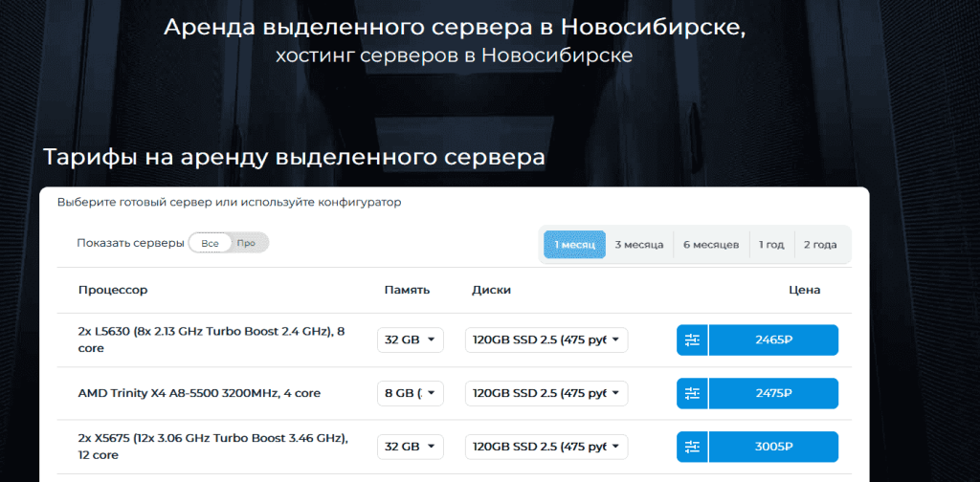Image resolution: width=980 pixels, height=482 pixels.
Task: Order the server priced 2475₽
Action: click(x=773, y=393)
